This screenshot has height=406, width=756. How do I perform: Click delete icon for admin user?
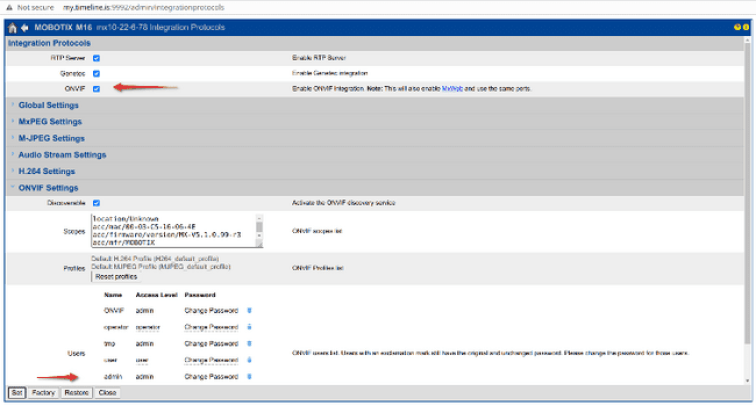click(249, 375)
